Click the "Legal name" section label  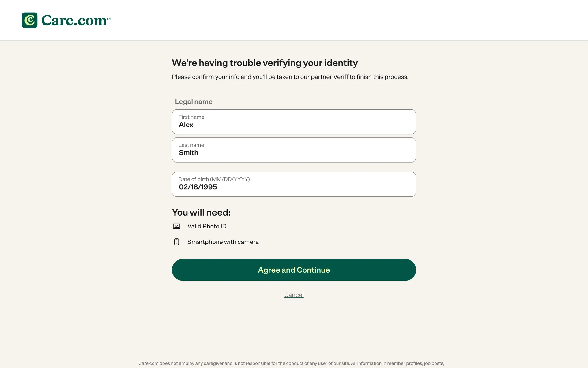[x=194, y=102]
